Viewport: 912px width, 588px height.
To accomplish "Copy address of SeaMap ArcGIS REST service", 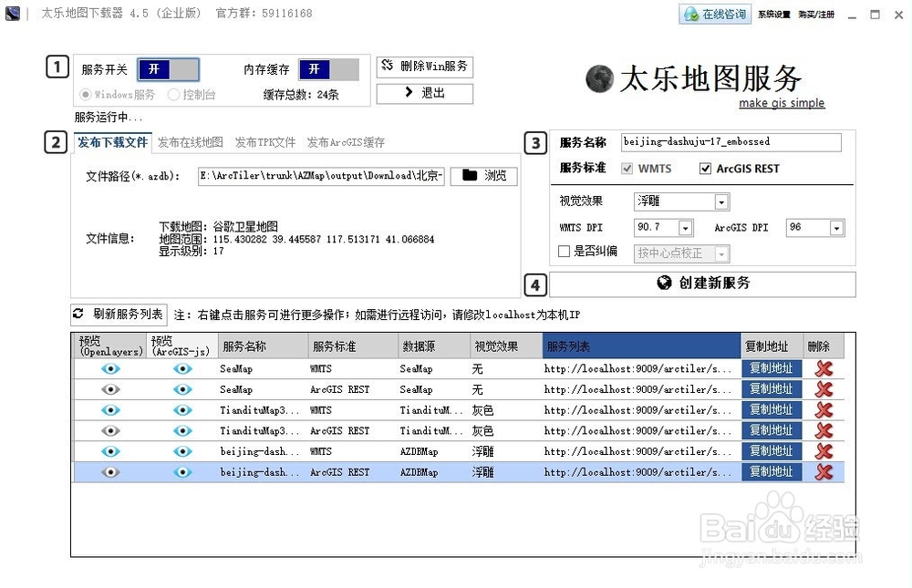I will click(x=772, y=389).
